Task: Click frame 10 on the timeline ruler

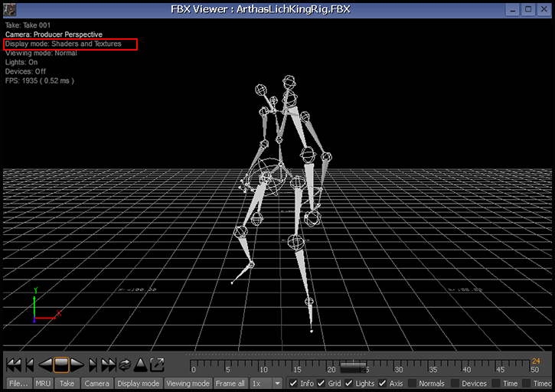Action: [263, 370]
